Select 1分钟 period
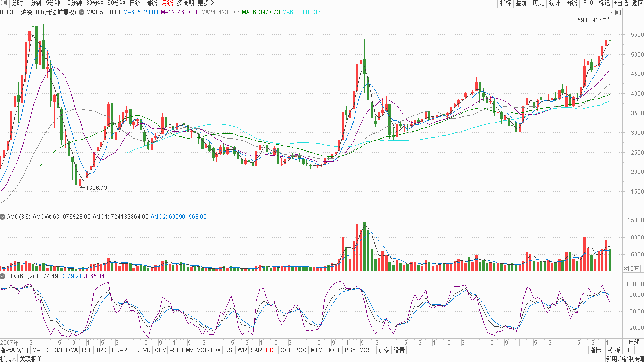This screenshot has width=644, height=362. tap(34, 3)
